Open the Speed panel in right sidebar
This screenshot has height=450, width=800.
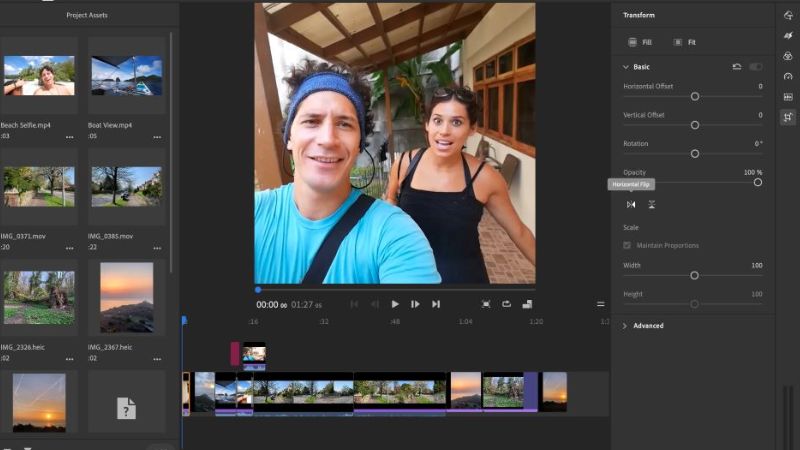pos(788,76)
